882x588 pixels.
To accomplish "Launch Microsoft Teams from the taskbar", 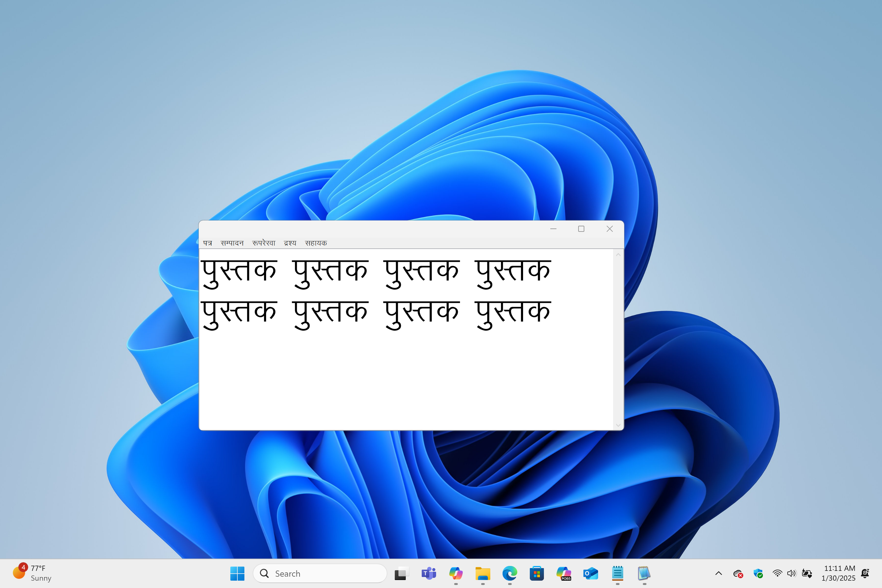I will [x=429, y=573].
